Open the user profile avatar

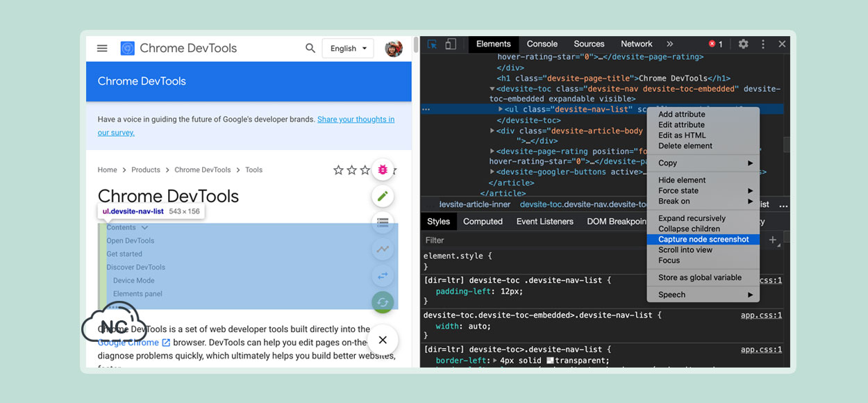pyautogui.click(x=394, y=48)
